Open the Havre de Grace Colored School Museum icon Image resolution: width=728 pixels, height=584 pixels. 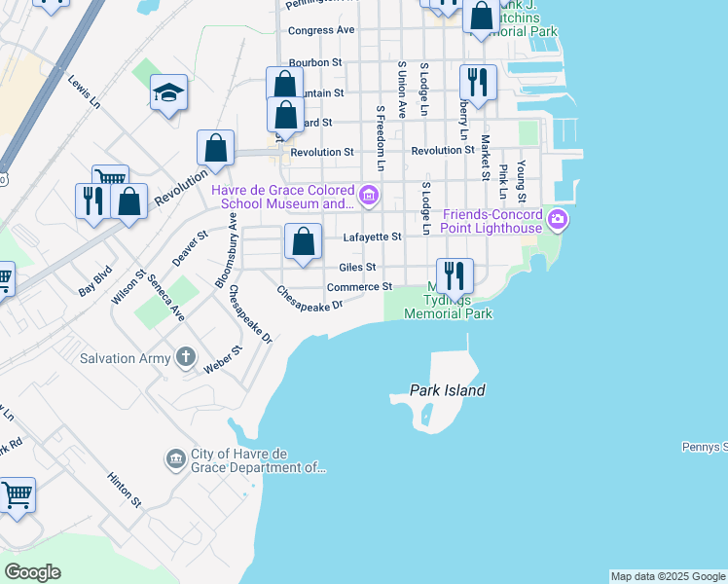pos(368,197)
